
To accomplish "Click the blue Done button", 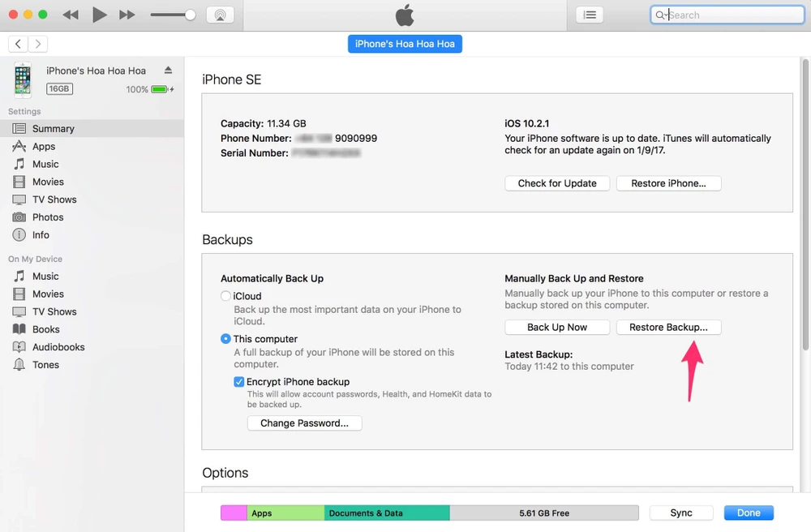I will (749, 513).
